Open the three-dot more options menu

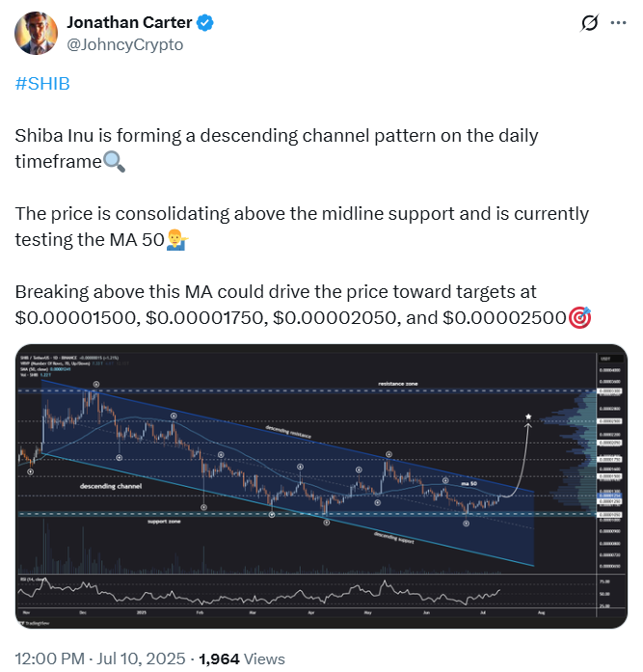coord(618,23)
